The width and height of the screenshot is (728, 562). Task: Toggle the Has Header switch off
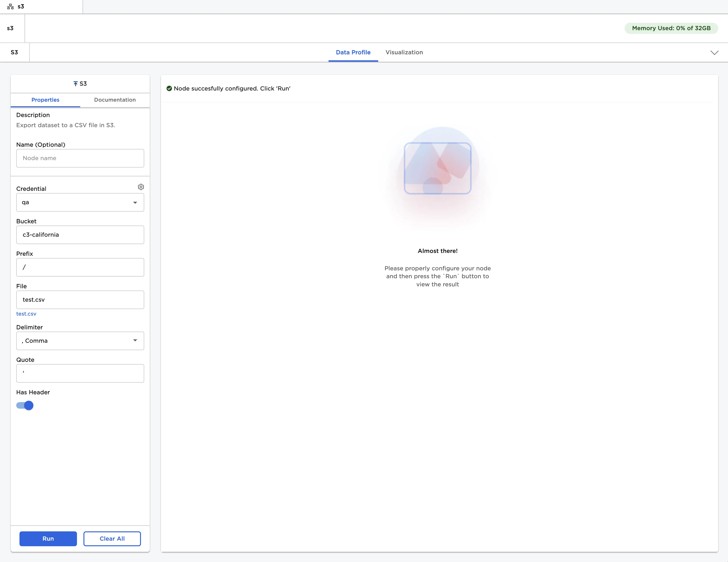[25, 405]
